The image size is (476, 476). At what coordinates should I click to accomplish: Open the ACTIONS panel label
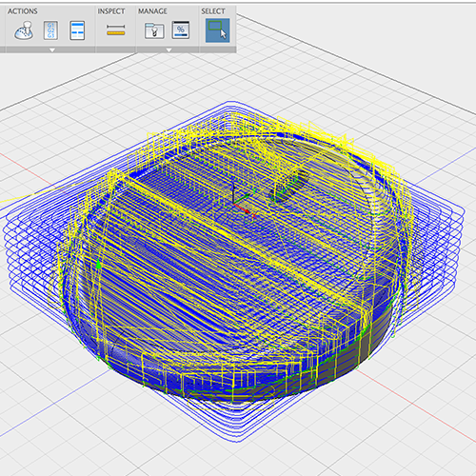[23, 11]
